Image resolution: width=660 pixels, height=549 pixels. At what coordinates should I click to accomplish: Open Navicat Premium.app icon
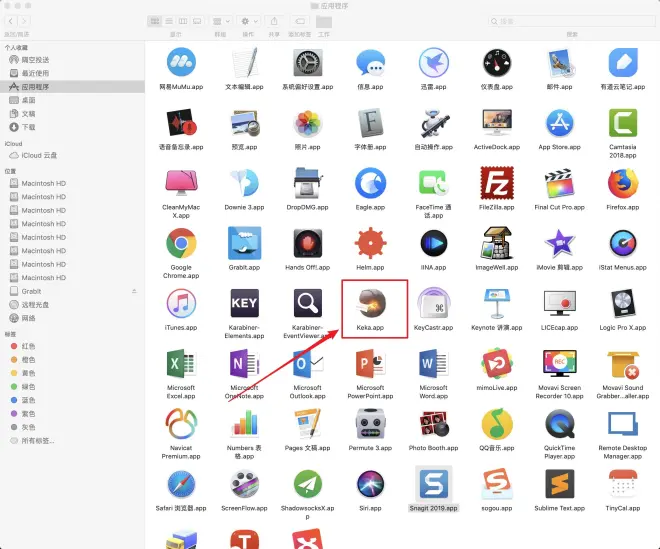(181, 424)
